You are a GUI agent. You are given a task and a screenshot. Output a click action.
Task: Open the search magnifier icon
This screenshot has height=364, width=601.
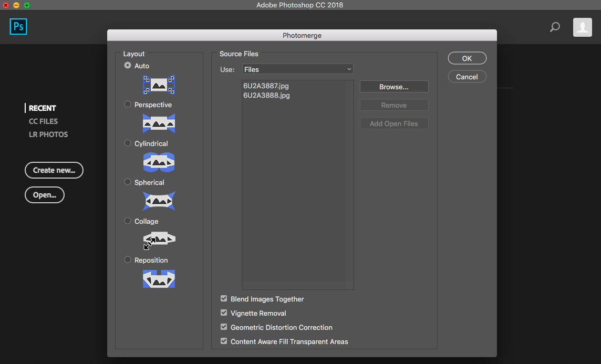pyautogui.click(x=555, y=27)
